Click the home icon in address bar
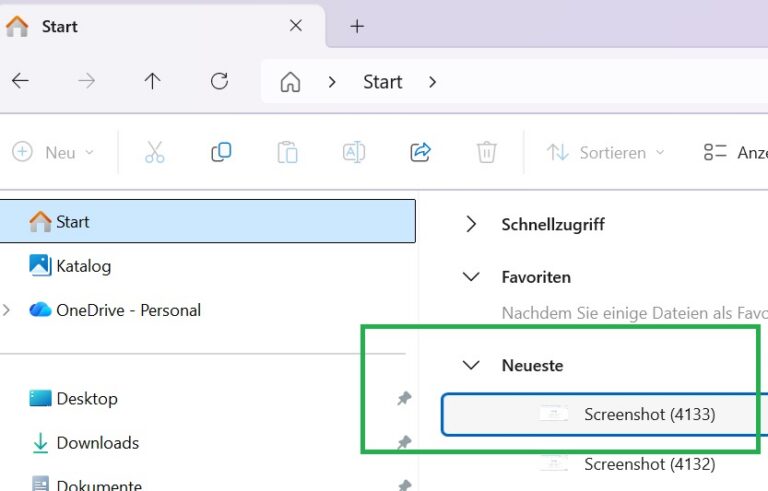This screenshot has height=491, width=768. [x=290, y=82]
